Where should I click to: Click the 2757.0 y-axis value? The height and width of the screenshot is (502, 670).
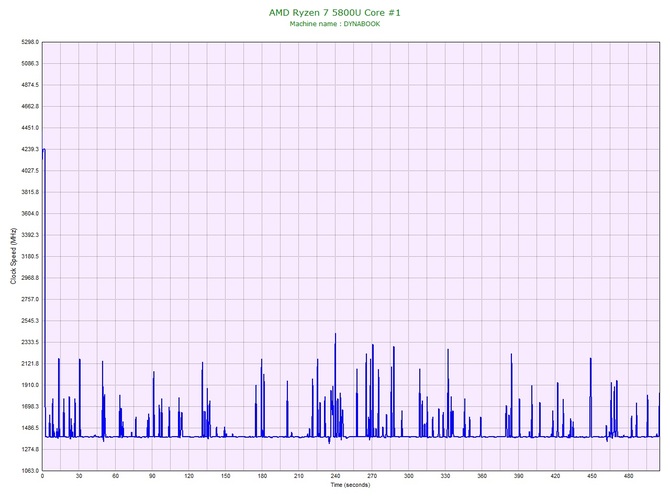(x=30, y=299)
